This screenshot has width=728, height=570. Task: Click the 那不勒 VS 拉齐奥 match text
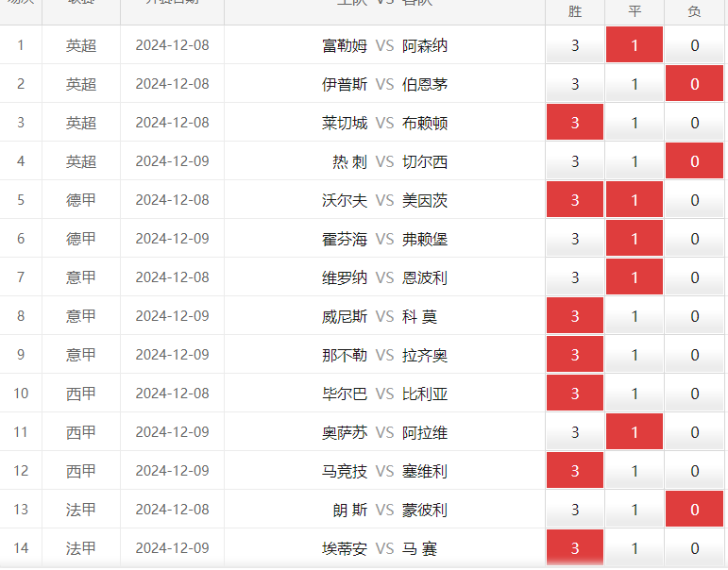point(385,355)
